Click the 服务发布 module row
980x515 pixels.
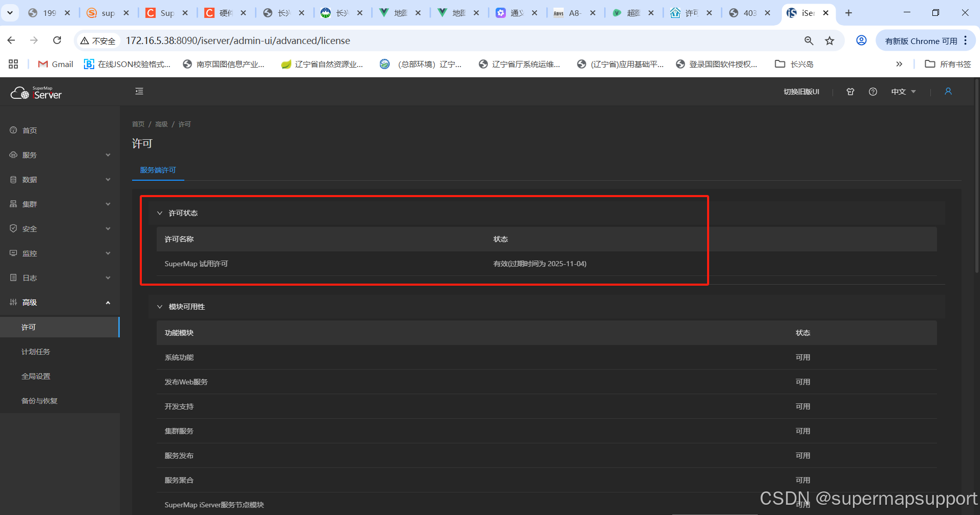(x=547, y=456)
